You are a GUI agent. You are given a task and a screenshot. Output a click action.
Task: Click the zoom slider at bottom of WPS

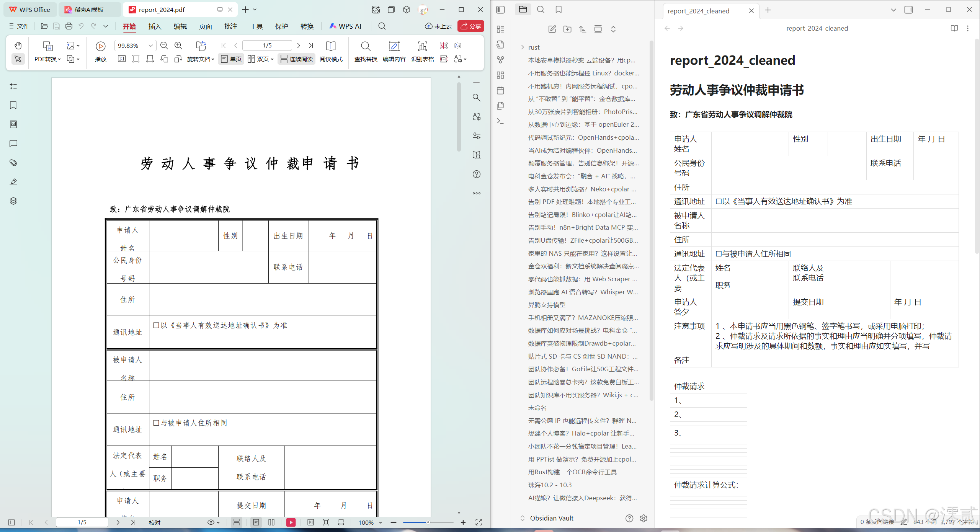[428, 522]
